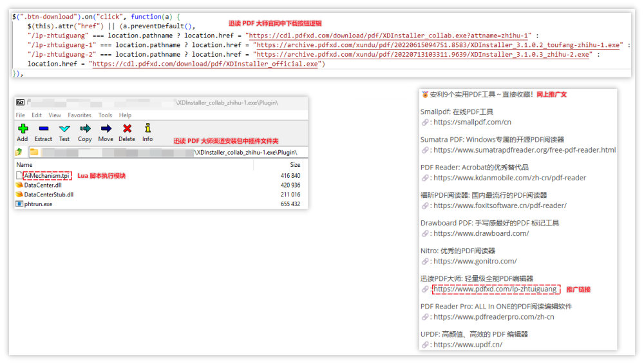
Task: Click link icon beside updf.cn URL
Action: pyautogui.click(x=425, y=345)
